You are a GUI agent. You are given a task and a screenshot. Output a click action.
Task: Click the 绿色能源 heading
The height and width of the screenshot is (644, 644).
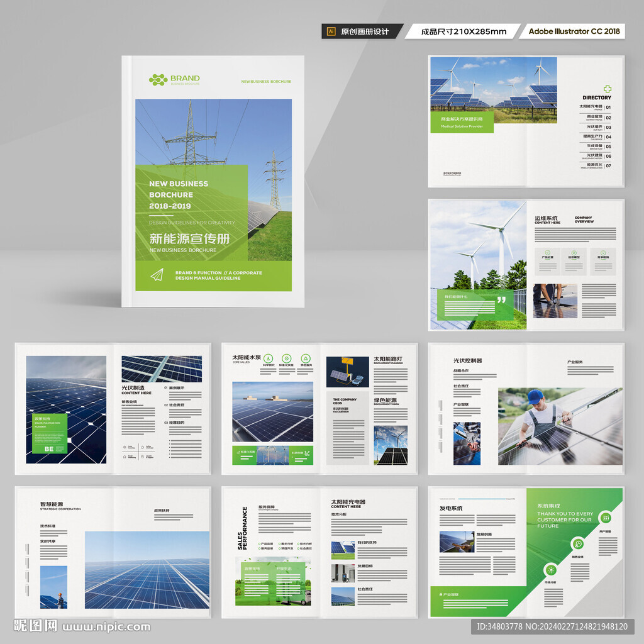[x=386, y=399]
